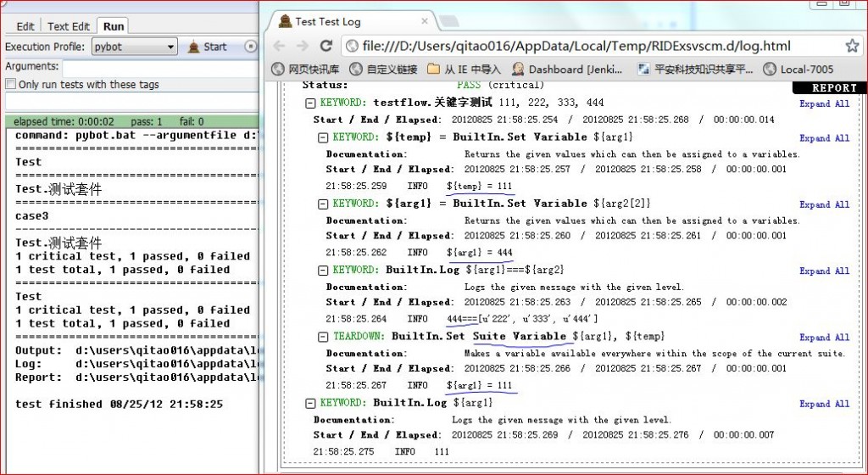
Task: Click the log message ${arg1} = 444
Action: point(480,253)
